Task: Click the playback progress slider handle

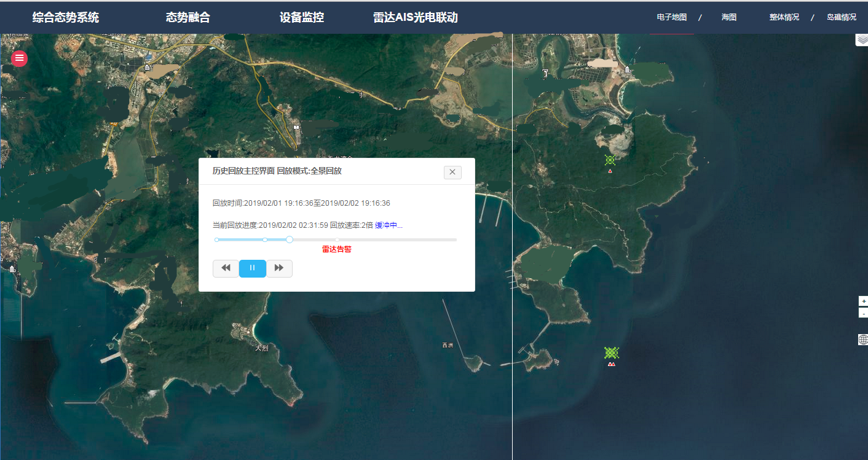Action: 290,240
